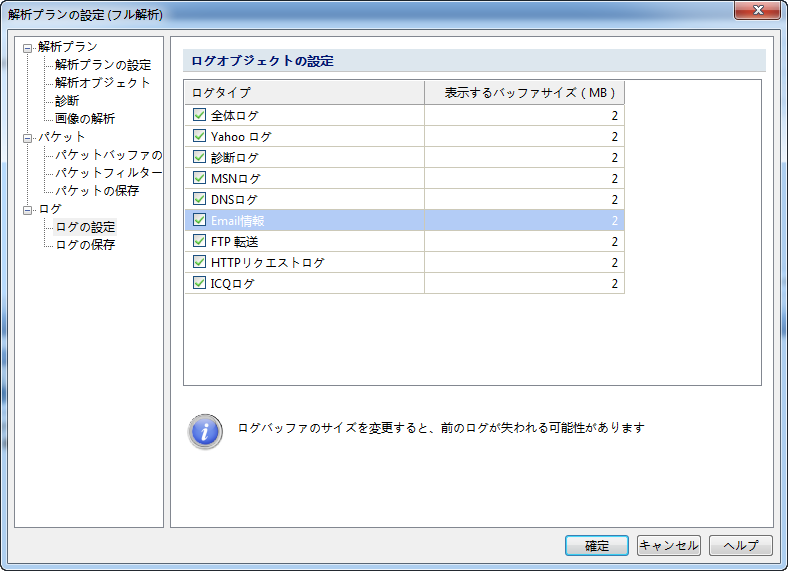The height and width of the screenshot is (571, 788).
Task: Select パケットの保存 in the tree
Action: point(97,191)
